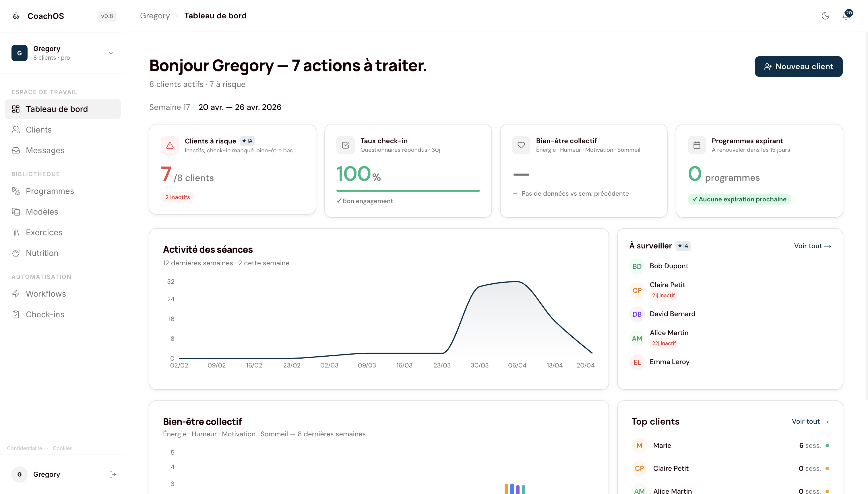The width and height of the screenshot is (868, 494).
Task: Open Messages in sidebar
Action: (63, 150)
